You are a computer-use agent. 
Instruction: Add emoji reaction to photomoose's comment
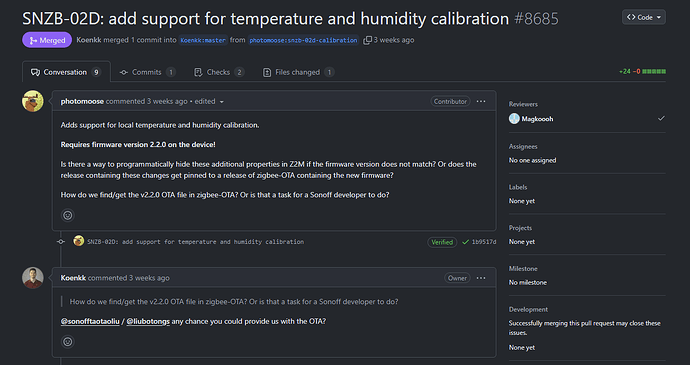point(68,215)
